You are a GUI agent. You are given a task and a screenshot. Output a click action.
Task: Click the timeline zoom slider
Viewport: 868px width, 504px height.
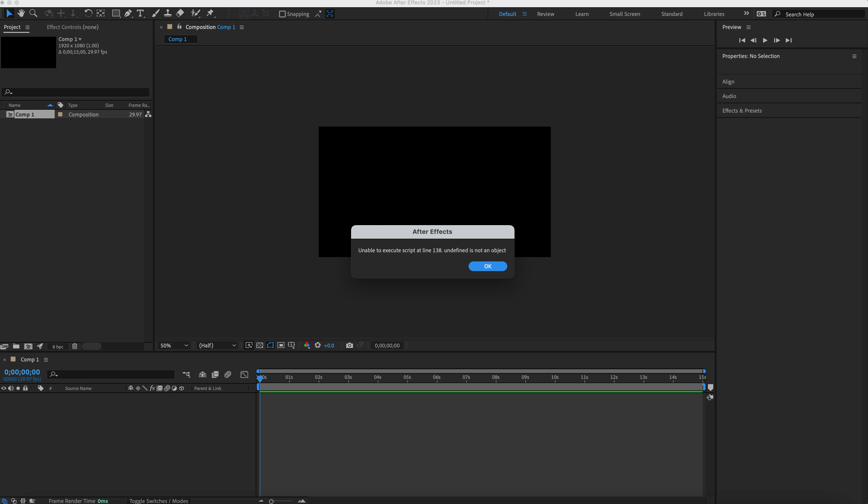[x=272, y=501]
